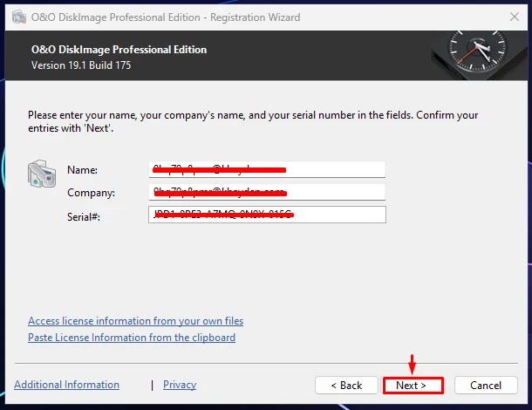The width and height of the screenshot is (532, 410).
Task: Cancel the registration wizard
Action: pyautogui.click(x=486, y=386)
